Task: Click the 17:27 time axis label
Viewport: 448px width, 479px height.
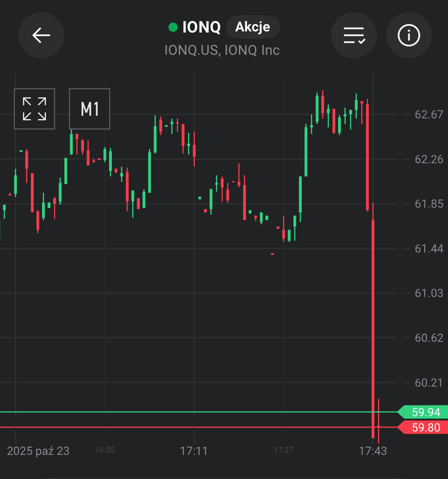Action: pos(283,450)
